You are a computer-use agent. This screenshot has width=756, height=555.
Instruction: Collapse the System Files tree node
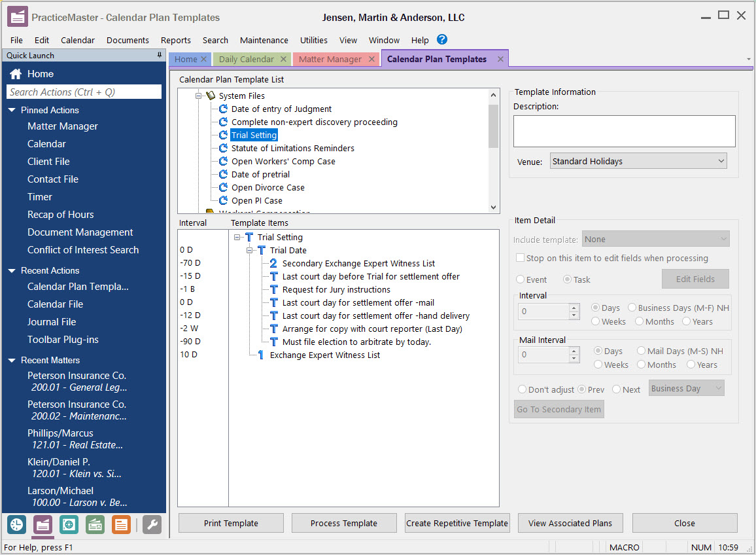coord(198,96)
